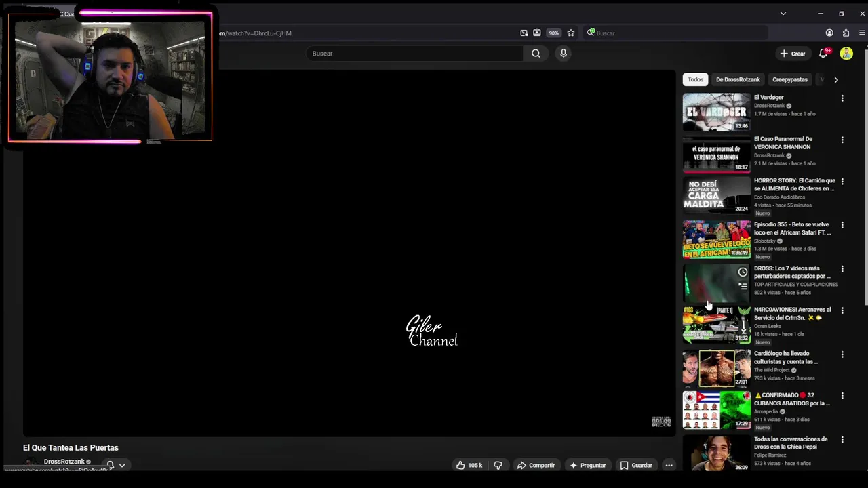Screen dimensions: 868x488
Task: Click the YouTube search magnifier button
Action: (536, 54)
